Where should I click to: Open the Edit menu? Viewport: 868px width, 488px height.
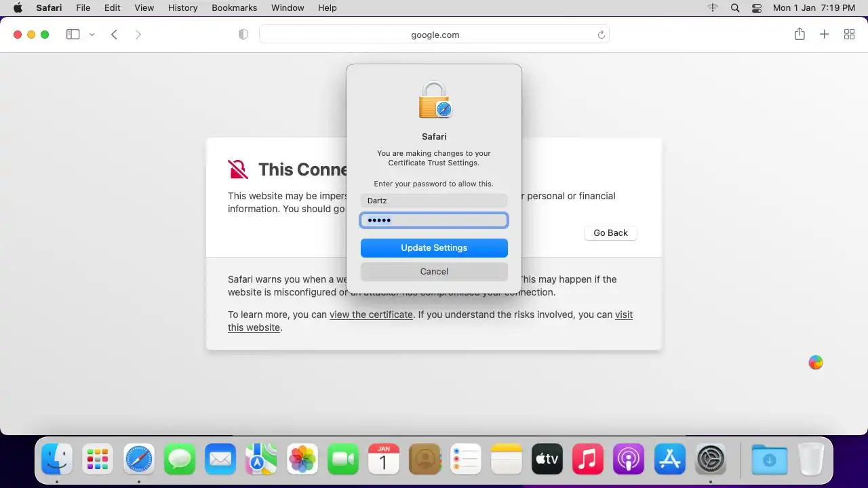click(113, 8)
